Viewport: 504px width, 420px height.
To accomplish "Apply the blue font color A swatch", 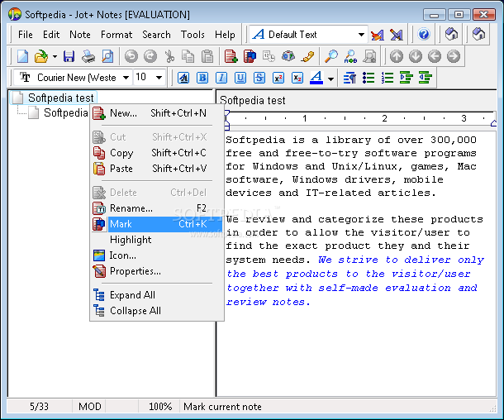I will click(316, 78).
